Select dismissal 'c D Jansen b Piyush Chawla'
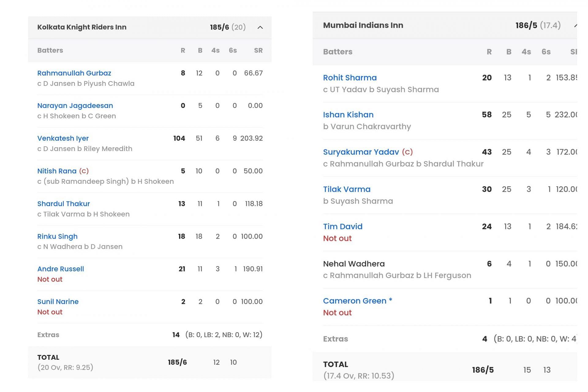588x392 pixels. (x=86, y=83)
